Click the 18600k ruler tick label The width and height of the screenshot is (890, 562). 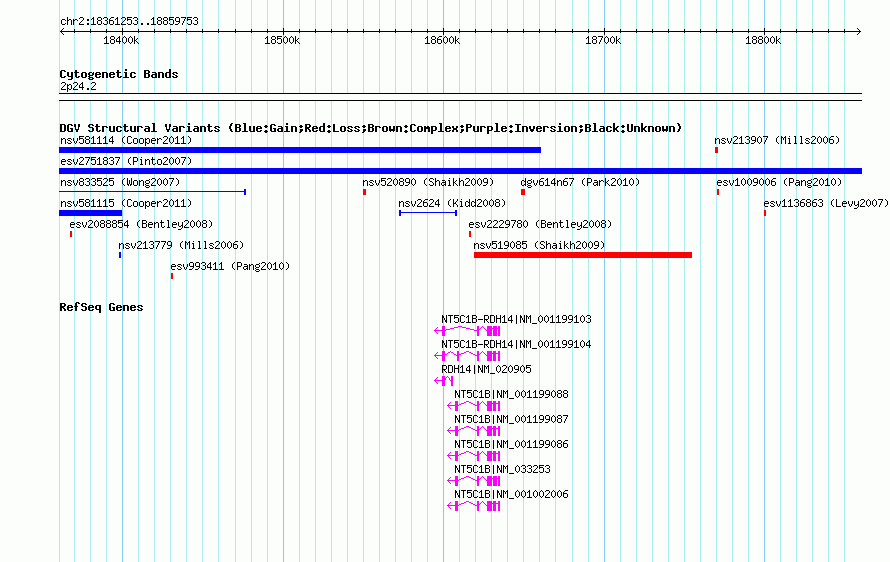pyautogui.click(x=442, y=40)
